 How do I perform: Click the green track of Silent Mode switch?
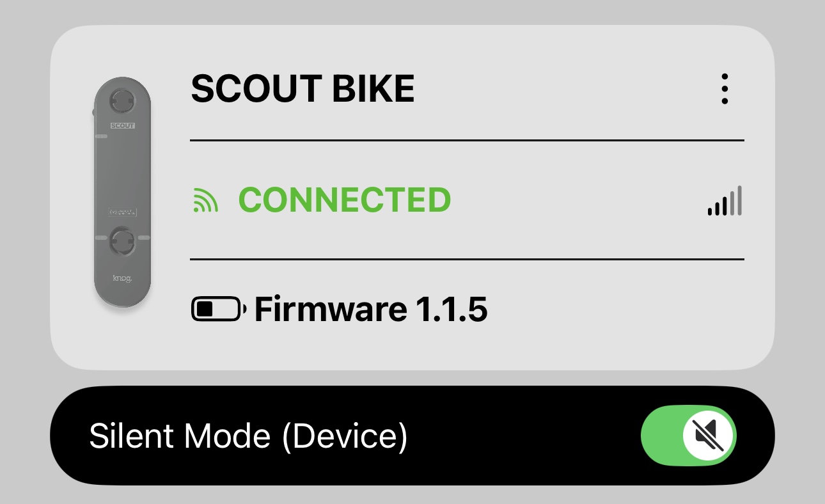(660, 436)
